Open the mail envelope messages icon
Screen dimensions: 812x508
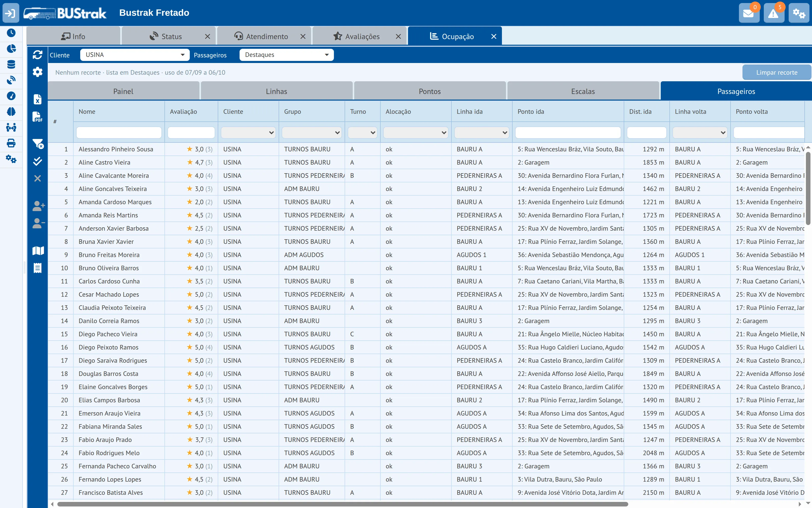[x=749, y=13]
